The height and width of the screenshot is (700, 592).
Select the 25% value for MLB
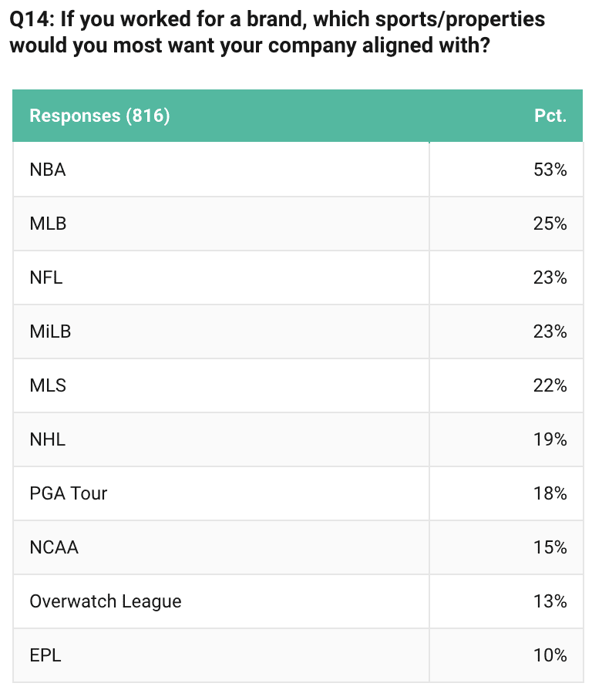tap(550, 224)
